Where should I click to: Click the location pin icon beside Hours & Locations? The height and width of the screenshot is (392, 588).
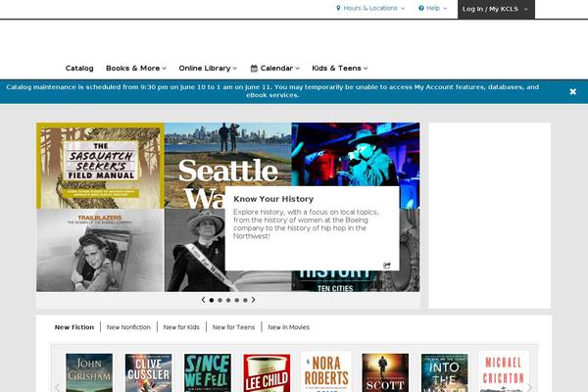click(338, 8)
